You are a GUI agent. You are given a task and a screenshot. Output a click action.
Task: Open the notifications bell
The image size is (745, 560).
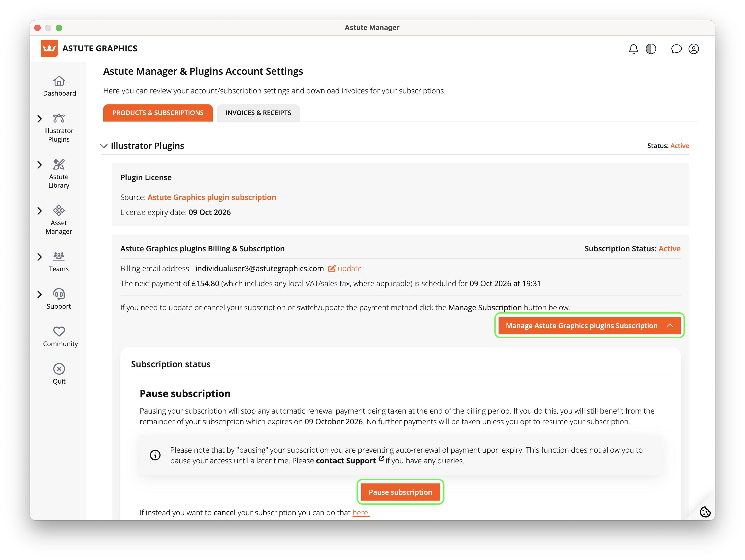point(633,49)
